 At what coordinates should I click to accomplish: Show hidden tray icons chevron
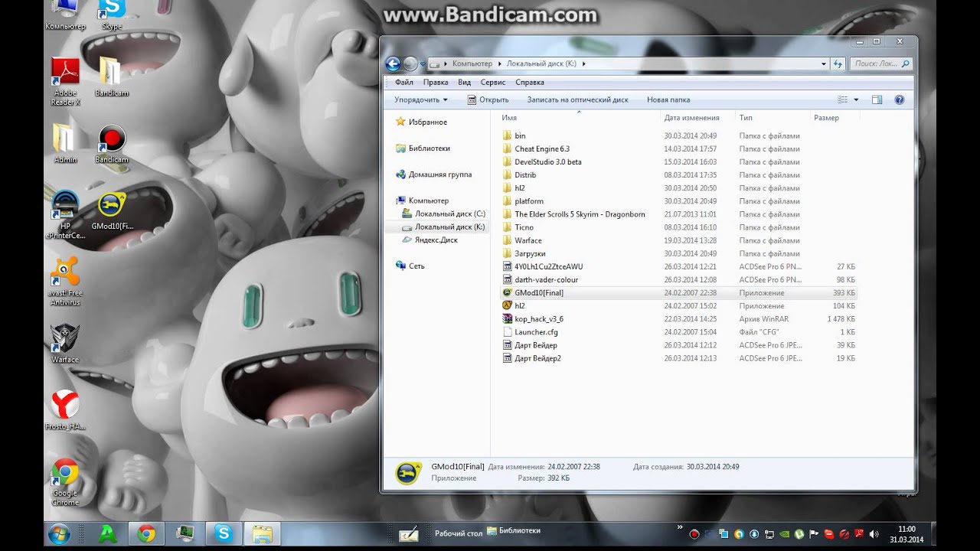(679, 527)
